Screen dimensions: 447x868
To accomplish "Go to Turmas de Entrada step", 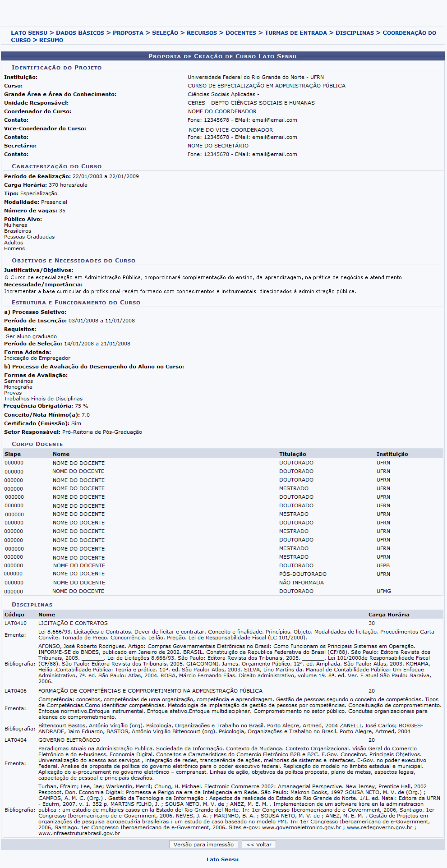I will point(295,33).
